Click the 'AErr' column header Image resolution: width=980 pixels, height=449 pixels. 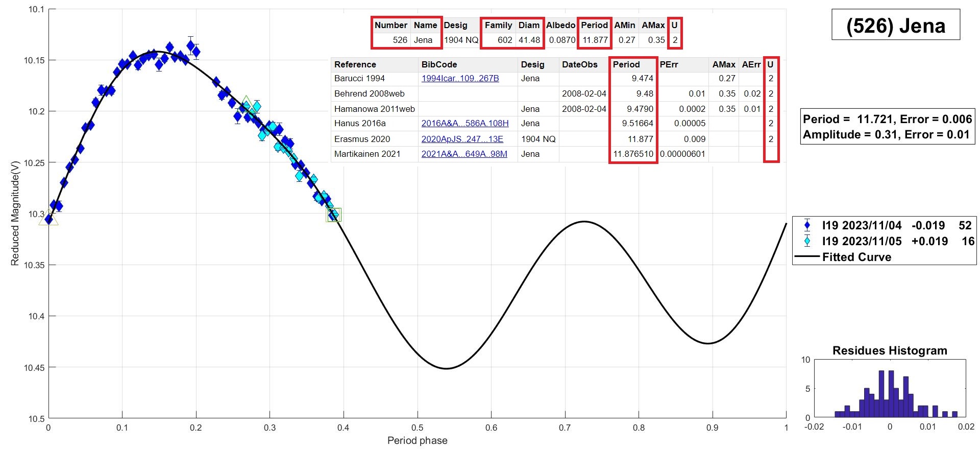[751, 64]
